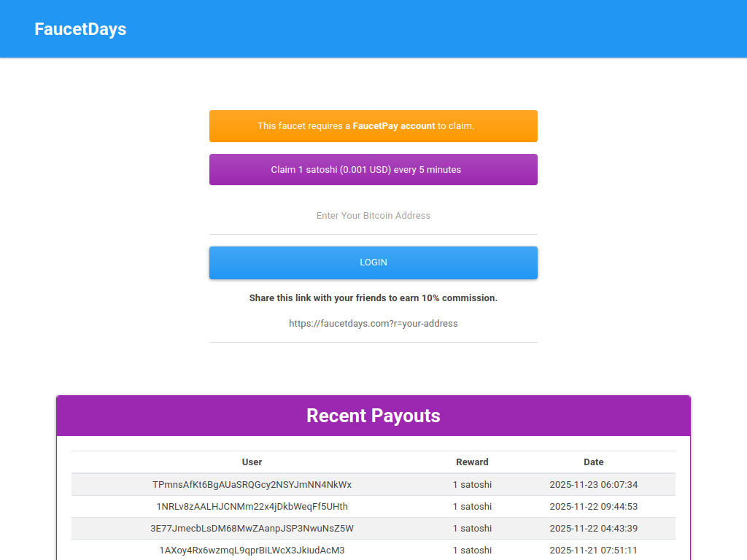Click the bold FaucetPay account text
Image resolution: width=747 pixels, height=560 pixels.
[x=394, y=125]
